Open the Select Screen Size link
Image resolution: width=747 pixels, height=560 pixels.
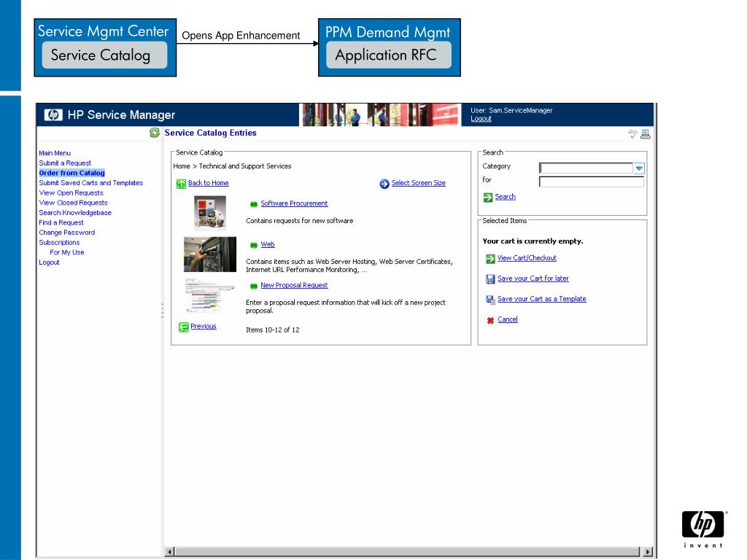(x=418, y=183)
